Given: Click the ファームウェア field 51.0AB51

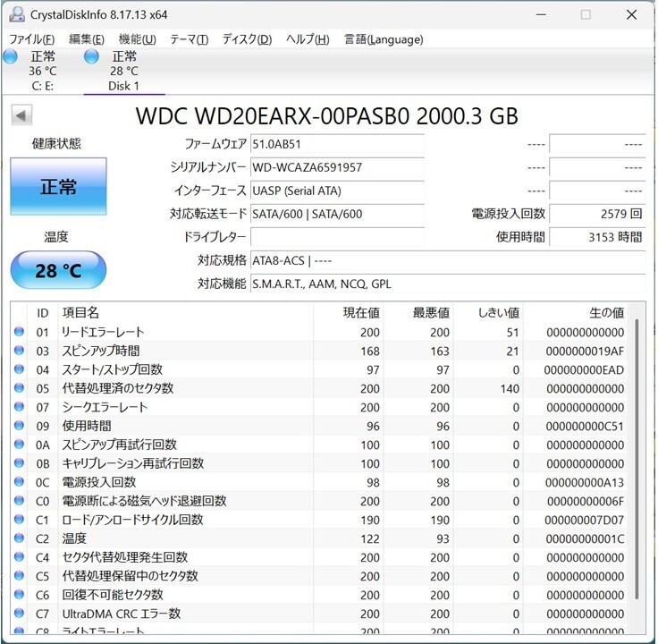Looking at the screenshot, I should (337, 144).
